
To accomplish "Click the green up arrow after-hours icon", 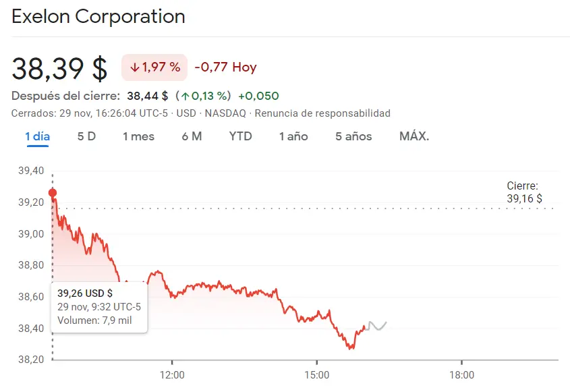I will (x=185, y=96).
